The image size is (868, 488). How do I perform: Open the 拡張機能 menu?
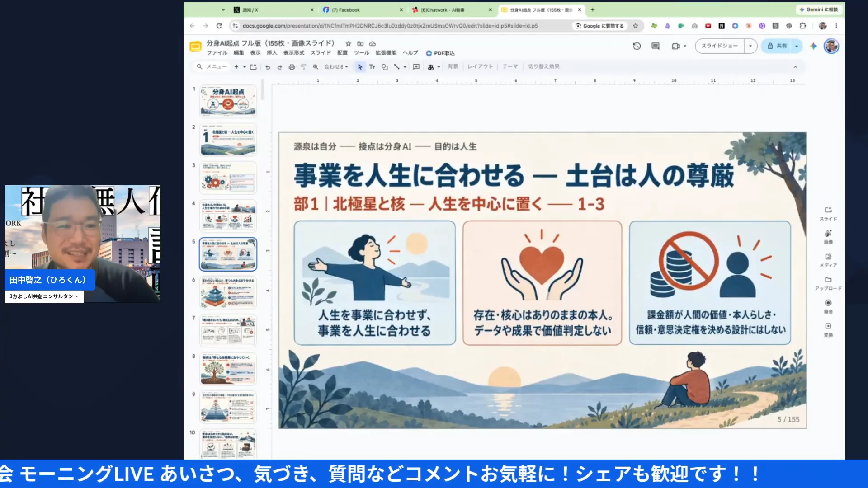386,53
